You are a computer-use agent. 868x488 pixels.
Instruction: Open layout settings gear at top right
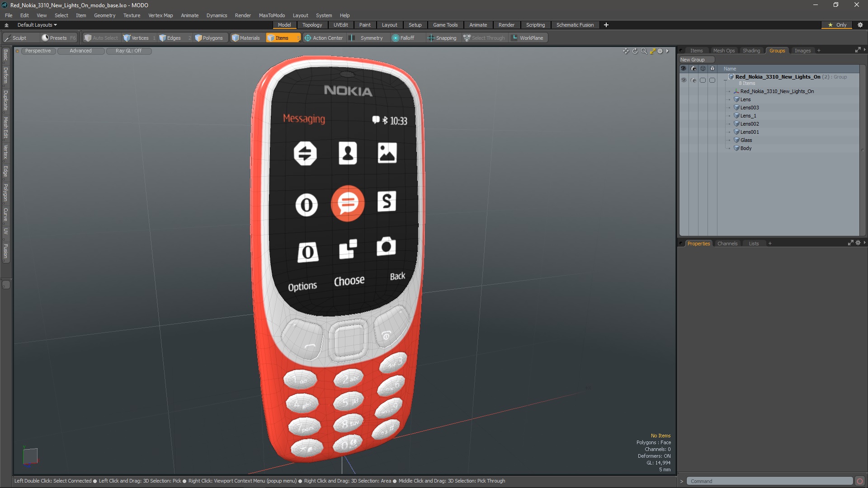click(860, 25)
